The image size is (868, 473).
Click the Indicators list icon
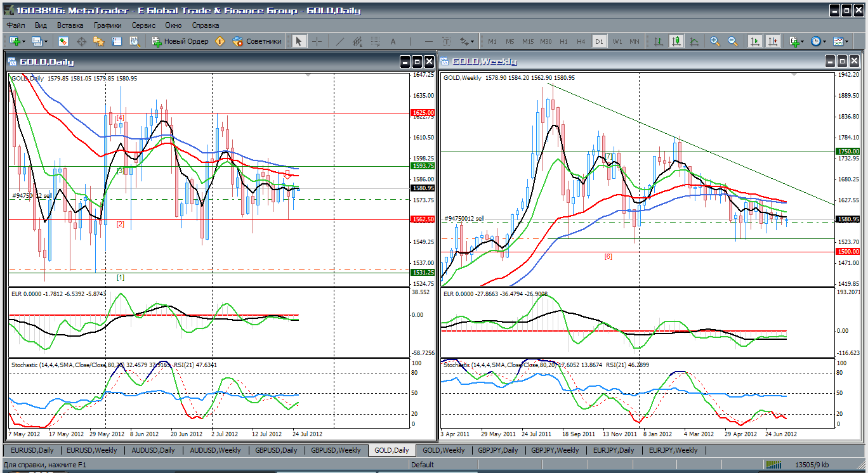pyautogui.click(x=794, y=41)
